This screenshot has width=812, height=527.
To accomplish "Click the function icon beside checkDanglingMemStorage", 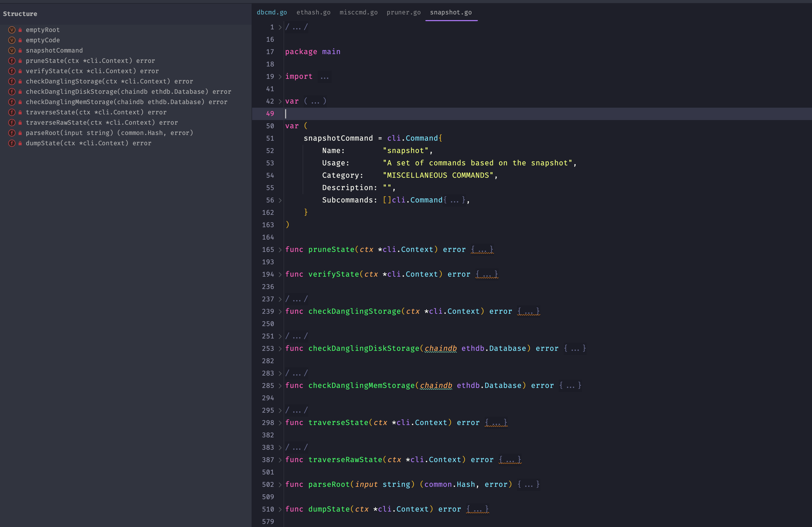I will pyautogui.click(x=12, y=102).
